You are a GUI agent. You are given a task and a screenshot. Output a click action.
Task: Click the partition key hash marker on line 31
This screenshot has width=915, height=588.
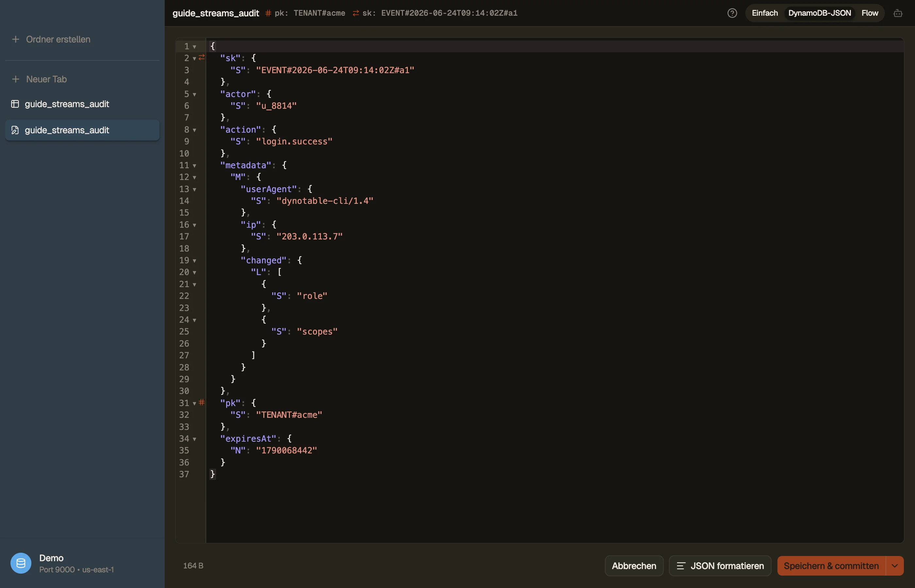[202, 402]
